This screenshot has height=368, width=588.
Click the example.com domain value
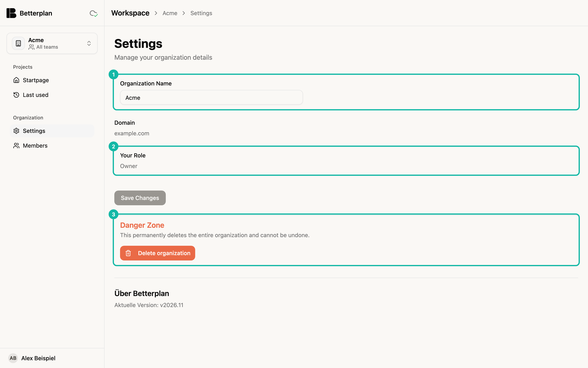[x=132, y=133]
